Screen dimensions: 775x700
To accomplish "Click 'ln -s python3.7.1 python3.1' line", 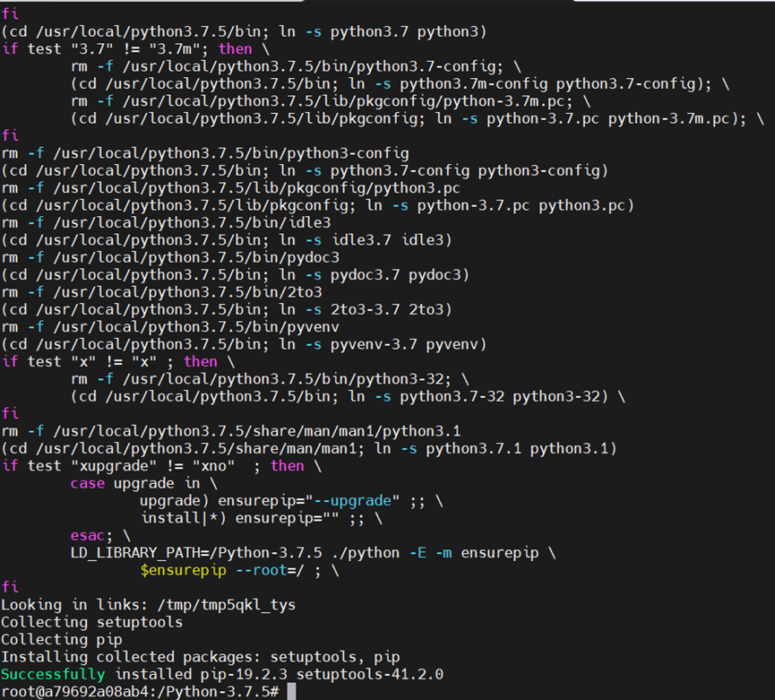I will (x=309, y=449).
